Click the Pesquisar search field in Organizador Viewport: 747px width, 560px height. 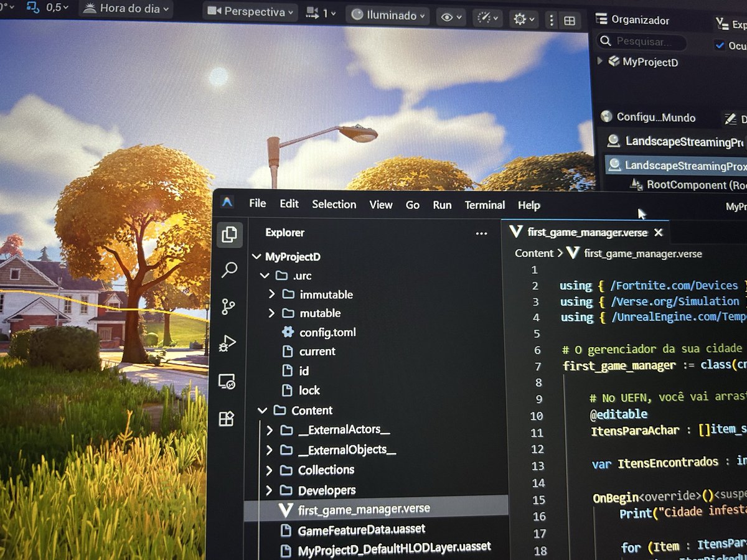[x=642, y=42]
